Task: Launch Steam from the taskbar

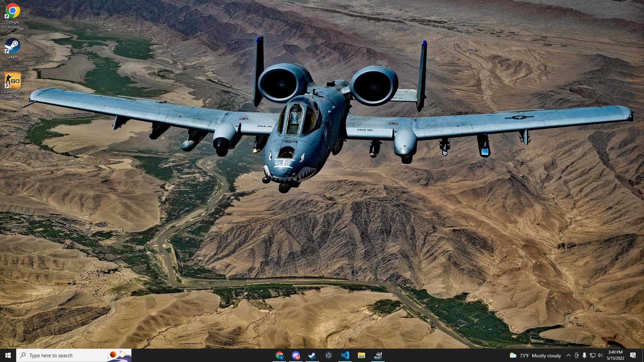Action: 312,356
